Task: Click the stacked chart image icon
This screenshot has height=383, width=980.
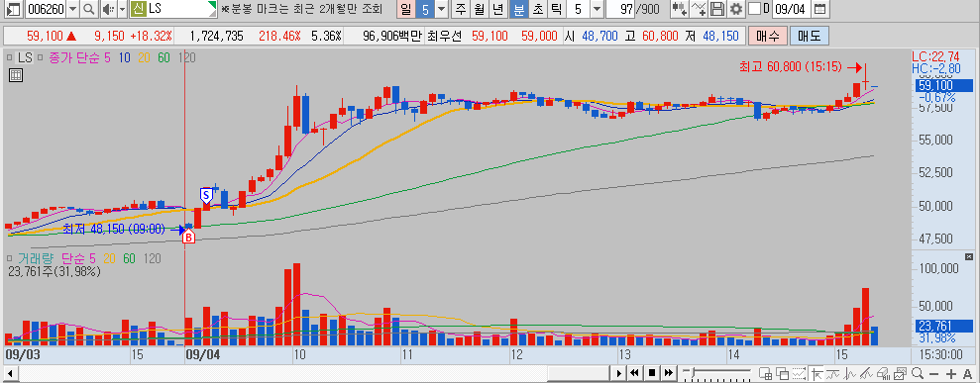Action: pyautogui.click(x=900, y=373)
